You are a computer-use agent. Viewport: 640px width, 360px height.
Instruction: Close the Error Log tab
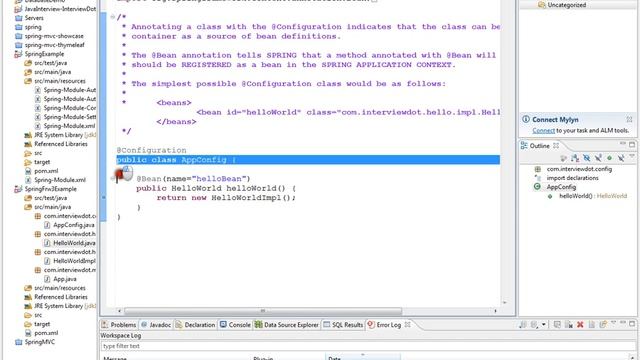pos(407,324)
